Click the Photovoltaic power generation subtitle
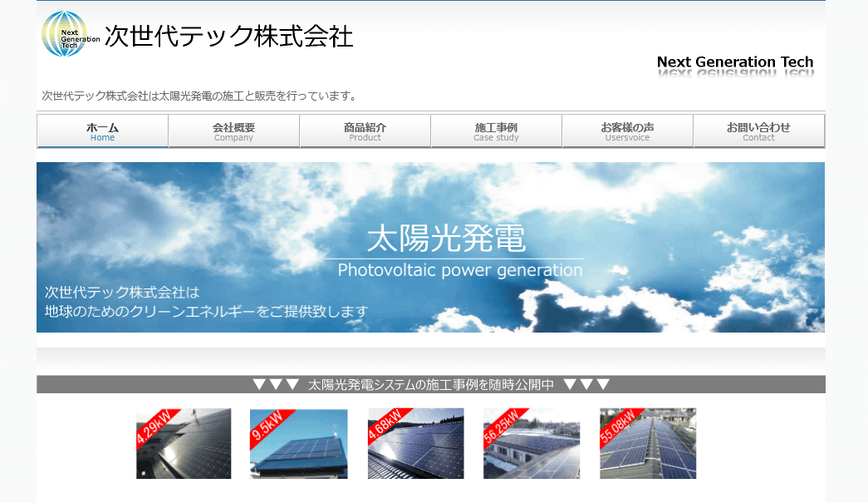This screenshot has height=503, width=868. (460, 270)
